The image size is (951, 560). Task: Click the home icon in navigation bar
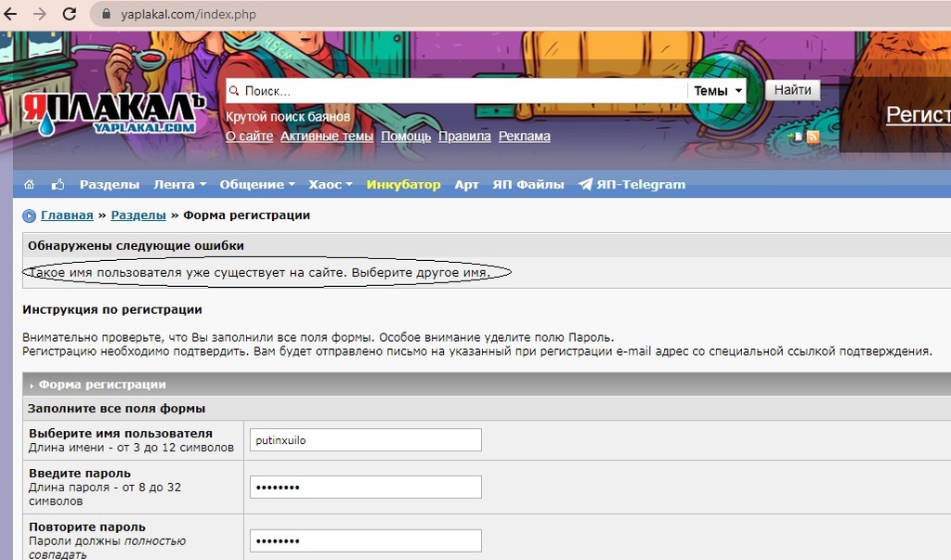pyautogui.click(x=29, y=185)
